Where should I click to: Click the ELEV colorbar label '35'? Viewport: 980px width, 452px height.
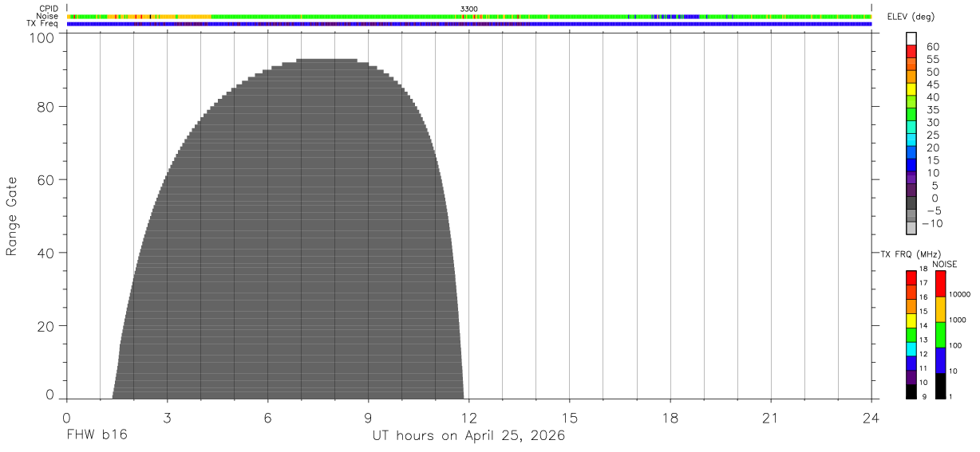[932, 110]
